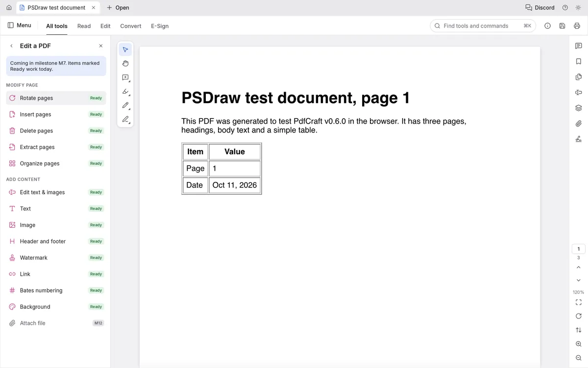
Task: Open the Discord link
Action: [x=540, y=8]
